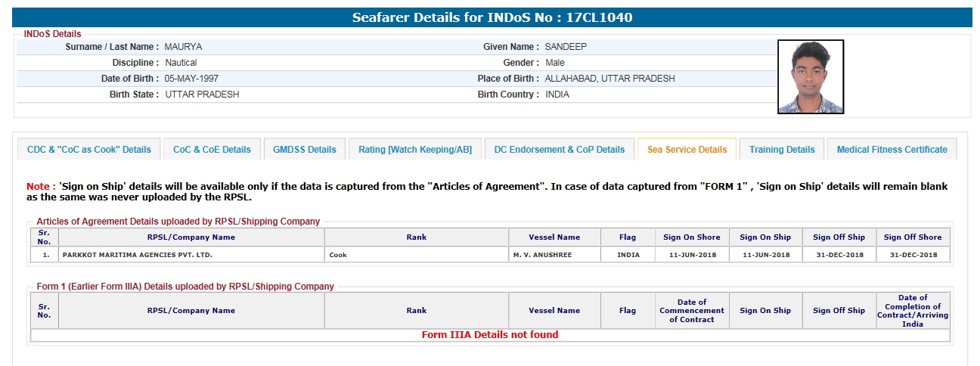
Task: Click the Sign On Shore column header
Action: click(691, 237)
